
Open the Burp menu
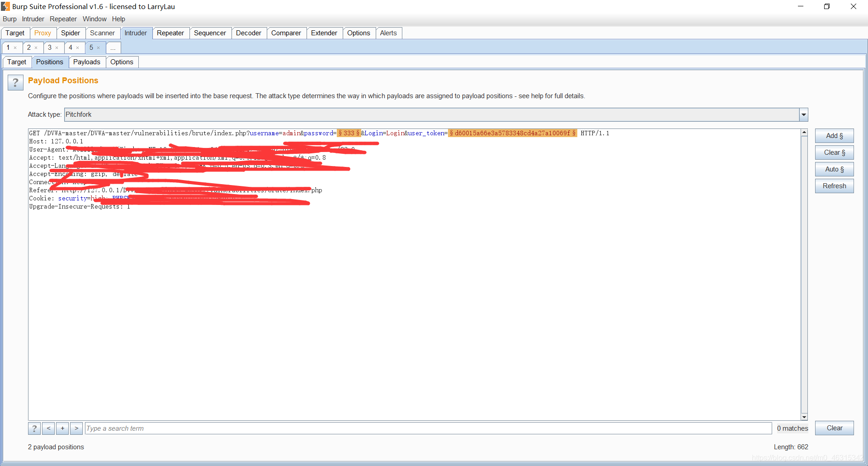coord(9,19)
